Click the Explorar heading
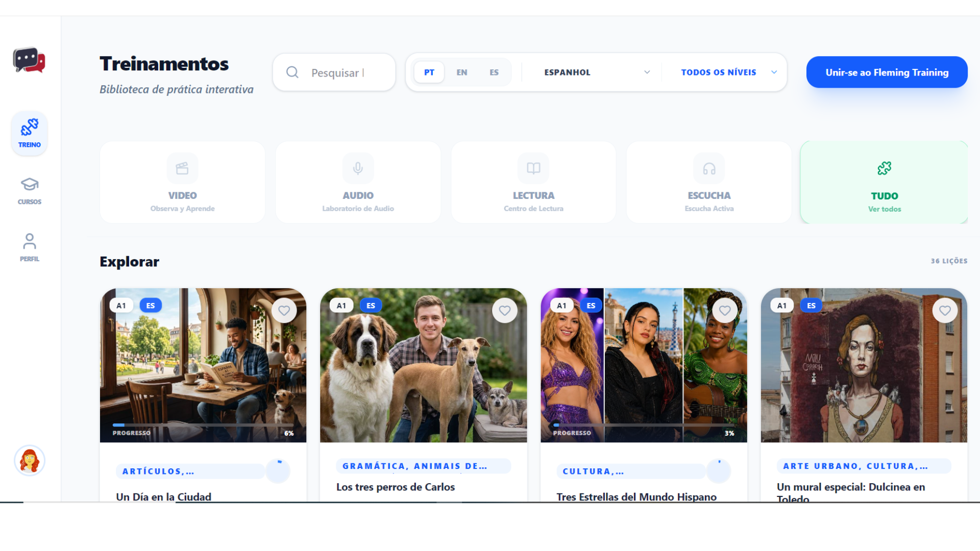 [x=129, y=261]
